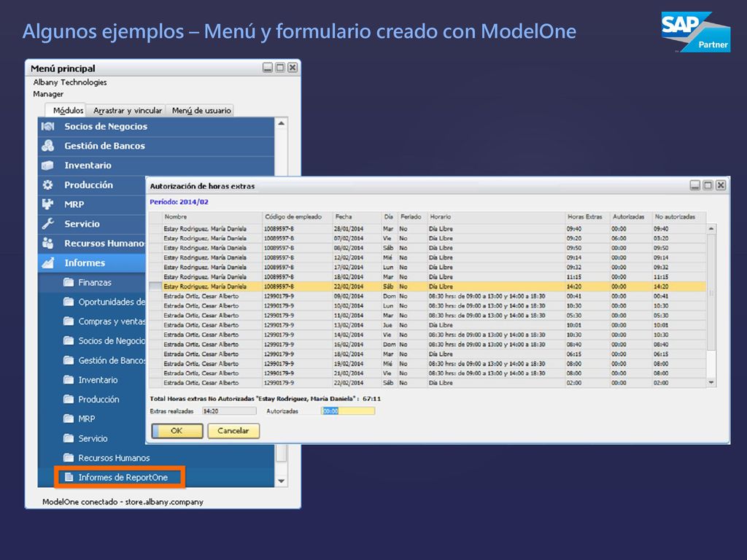747x560 pixels.
Task: Select the Gestión de Bancos coins icon
Action: pyautogui.click(x=47, y=146)
